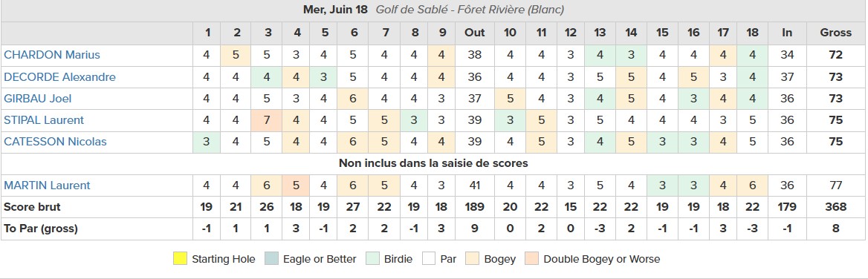Click the white Par legend swatch

pyautogui.click(x=429, y=258)
